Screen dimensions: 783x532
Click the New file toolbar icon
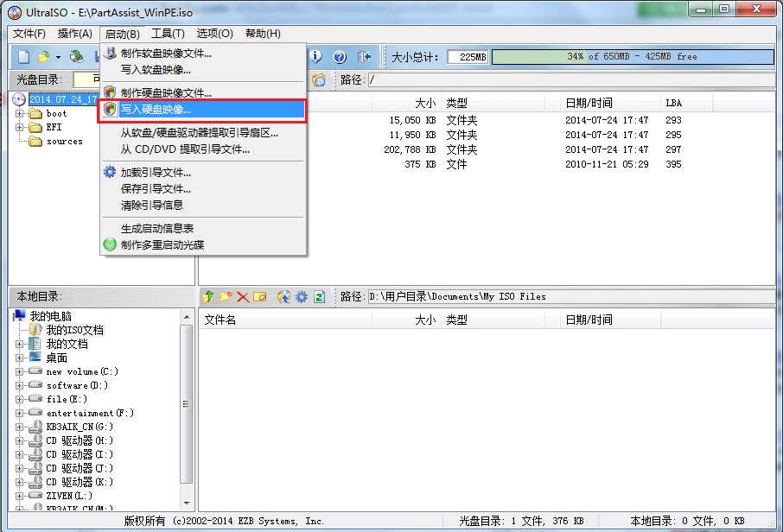pyautogui.click(x=23, y=57)
